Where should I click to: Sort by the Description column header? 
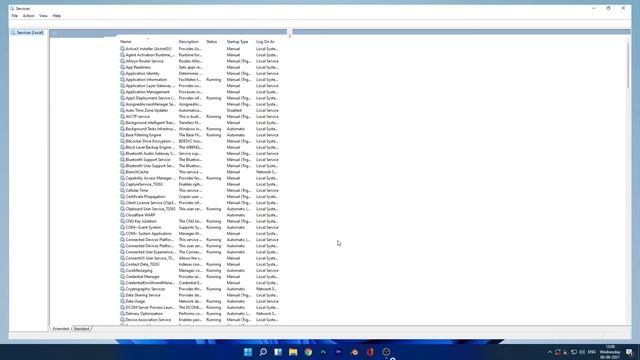pyautogui.click(x=189, y=42)
